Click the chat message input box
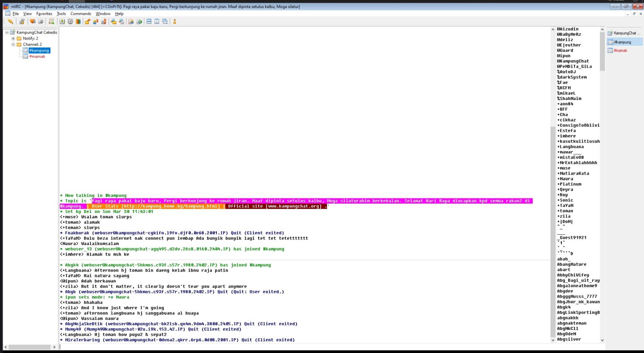The height and width of the screenshot is (353, 644). 293,347
